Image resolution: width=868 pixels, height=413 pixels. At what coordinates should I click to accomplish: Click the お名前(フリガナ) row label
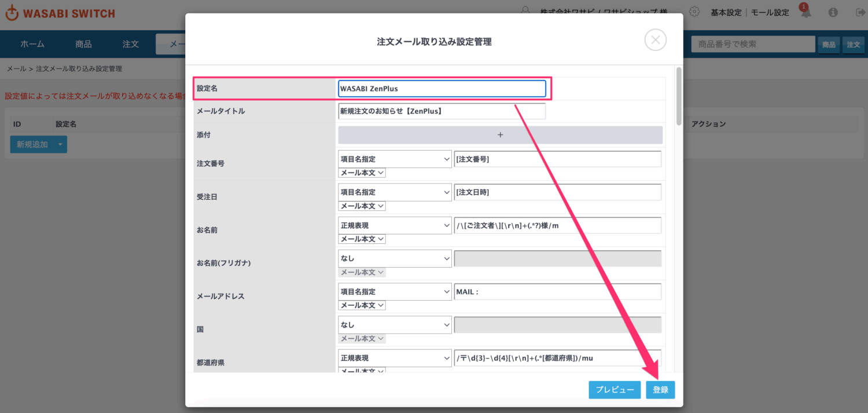click(x=223, y=263)
